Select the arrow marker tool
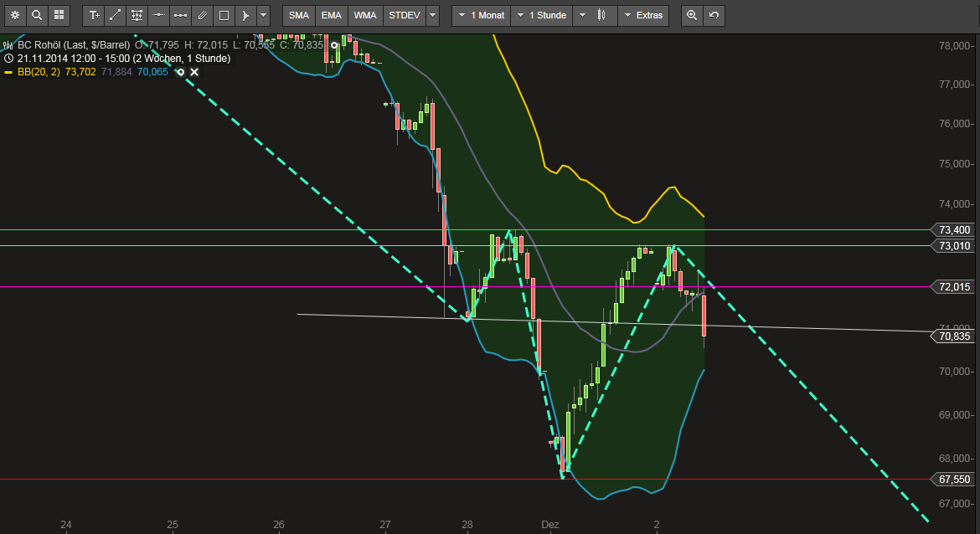Screen dimensions: 980x534 click(245, 15)
